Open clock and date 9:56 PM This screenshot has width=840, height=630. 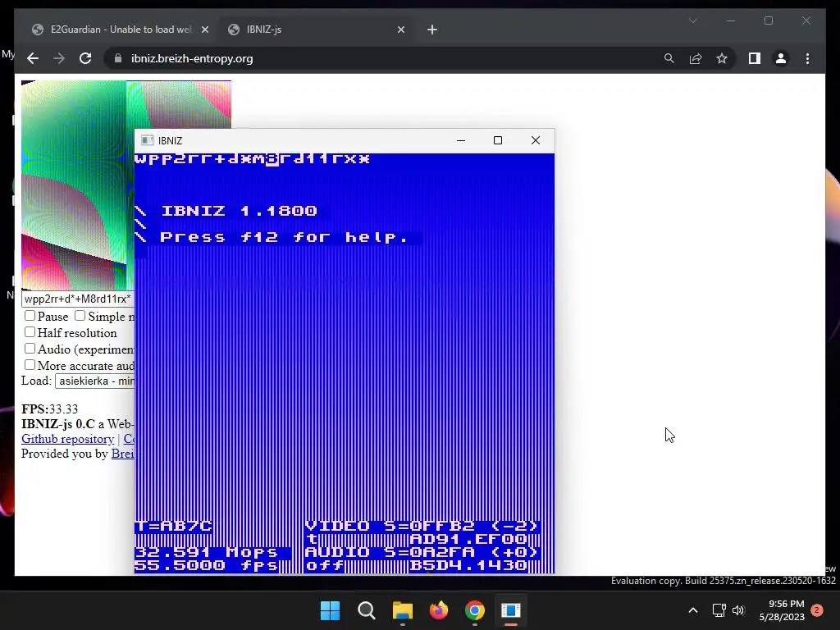[782, 610]
